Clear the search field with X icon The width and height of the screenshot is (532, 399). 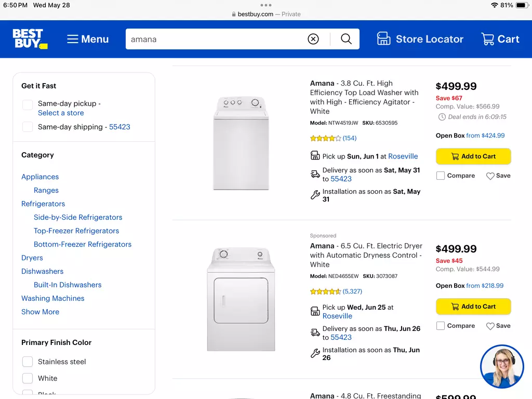point(313,39)
